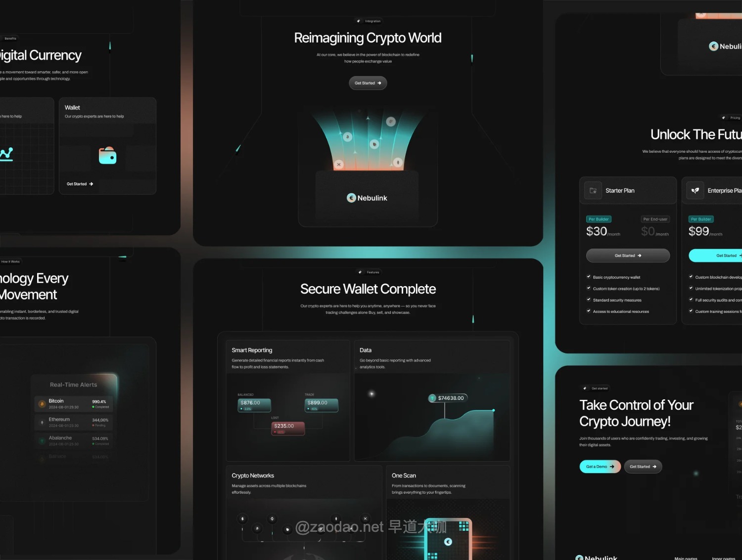This screenshot has width=742, height=560.
Task: Click the Data card heading
Action: pyautogui.click(x=366, y=350)
